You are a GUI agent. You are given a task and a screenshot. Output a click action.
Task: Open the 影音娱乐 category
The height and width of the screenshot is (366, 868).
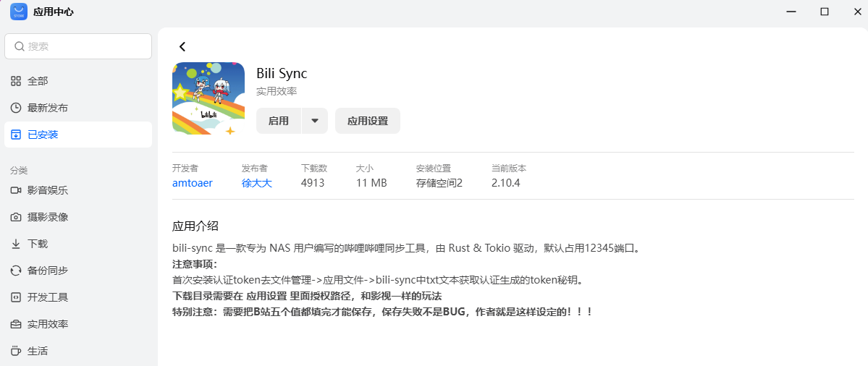(78, 191)
